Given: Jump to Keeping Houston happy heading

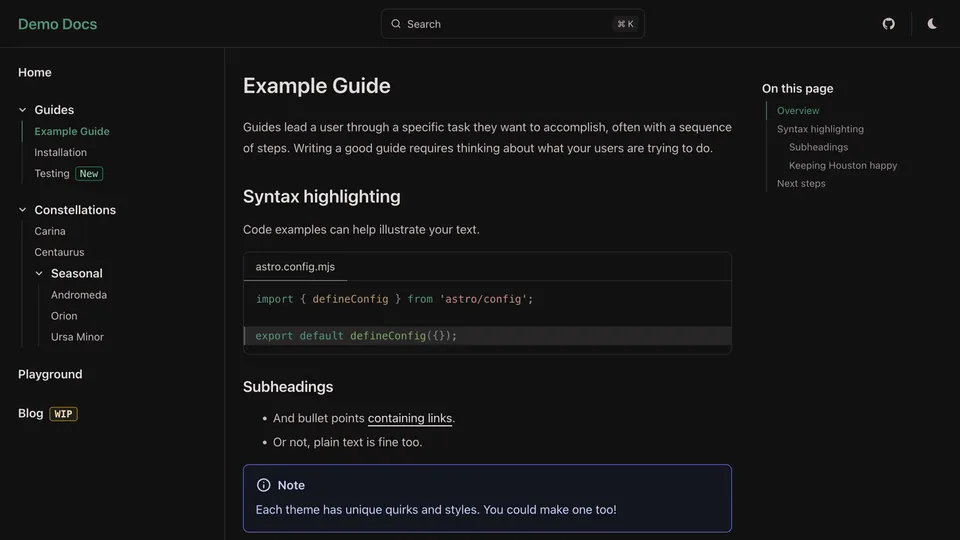Looking at the screenshot, I should pos(843,165).
